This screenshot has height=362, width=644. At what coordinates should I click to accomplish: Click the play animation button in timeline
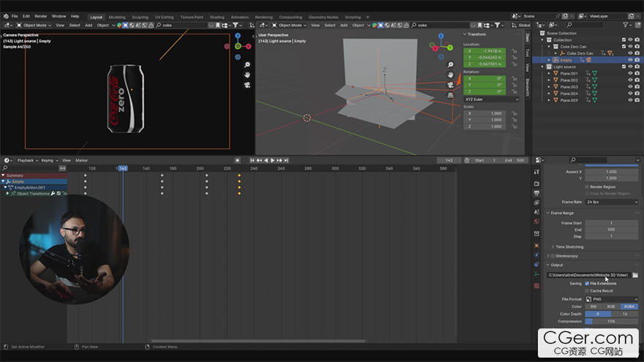(x=272, y=160)
